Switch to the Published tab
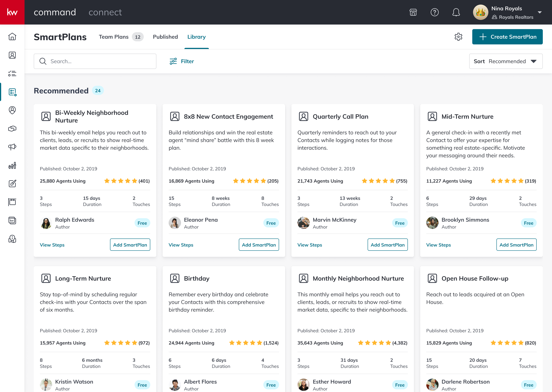This screenshot has width=552, height=392. [165, 37]
